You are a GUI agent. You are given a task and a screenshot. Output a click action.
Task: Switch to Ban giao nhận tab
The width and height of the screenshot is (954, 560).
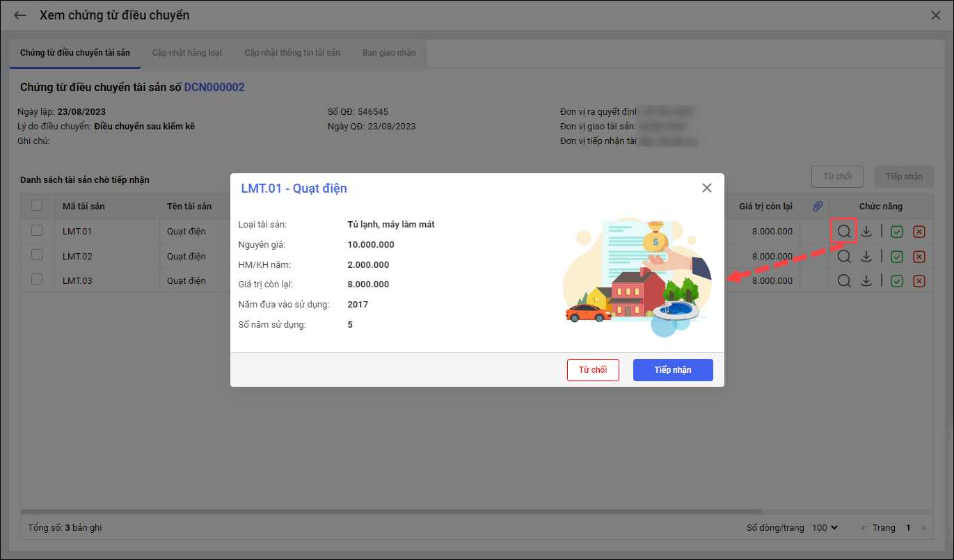(389, 53)
